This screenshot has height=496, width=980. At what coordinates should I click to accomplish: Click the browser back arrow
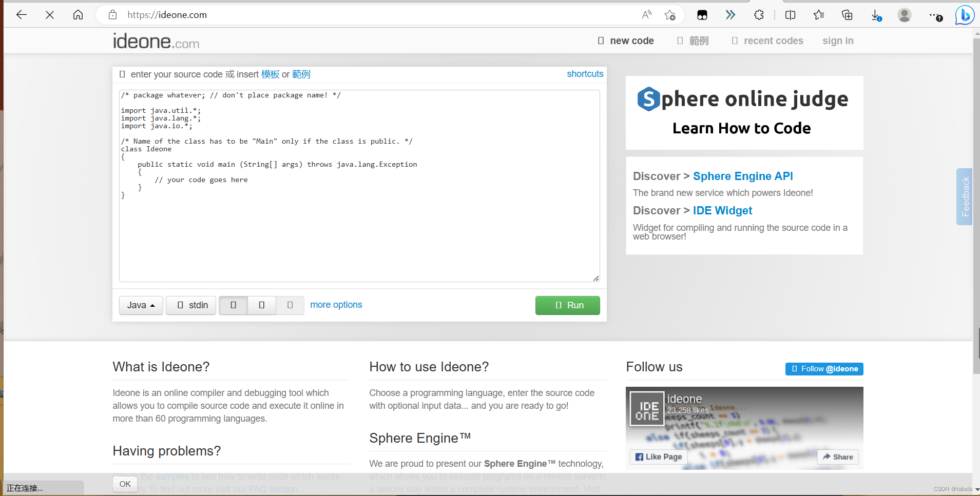(22, 15)
